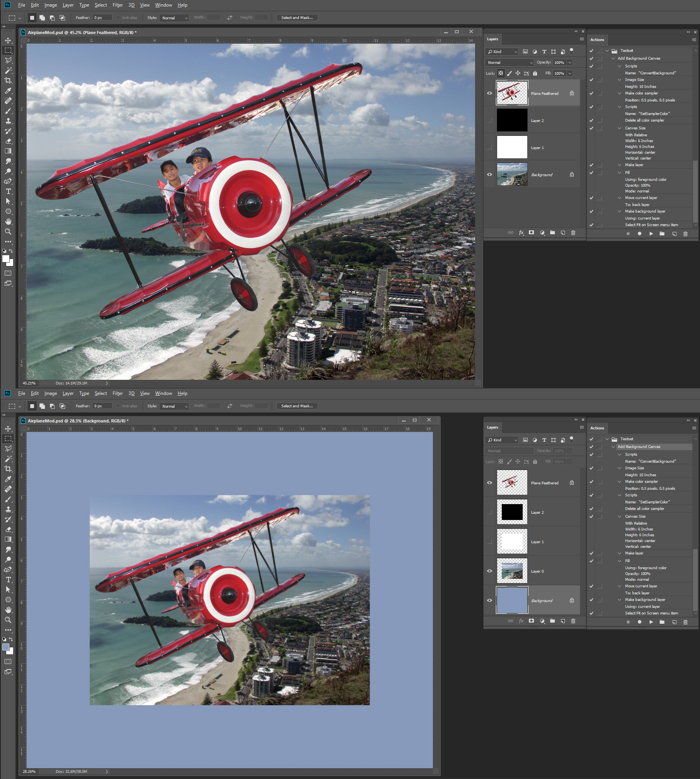Click white foreground color swatch in upper window
This screenshot has height=779, width=700.
(5, 259)
